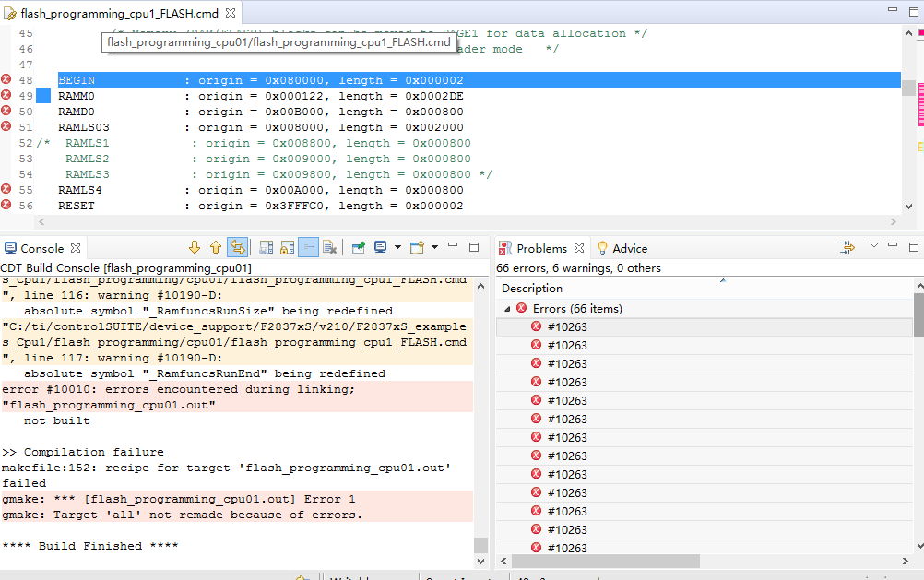Maximize the Console view
924x580 pixels.
click(x=474, y=247)
